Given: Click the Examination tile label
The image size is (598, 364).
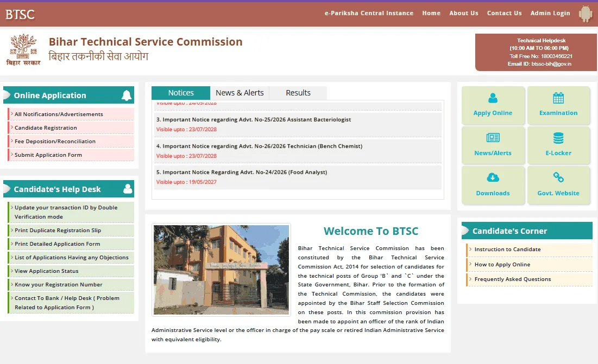Looking at the screenshot, I should point(558,113).
